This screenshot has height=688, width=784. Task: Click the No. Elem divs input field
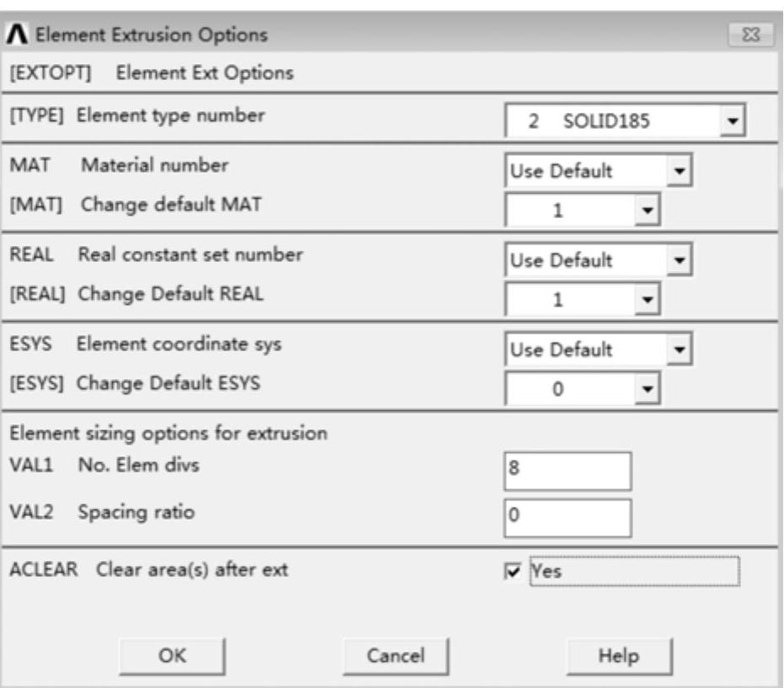click(566, 472)
